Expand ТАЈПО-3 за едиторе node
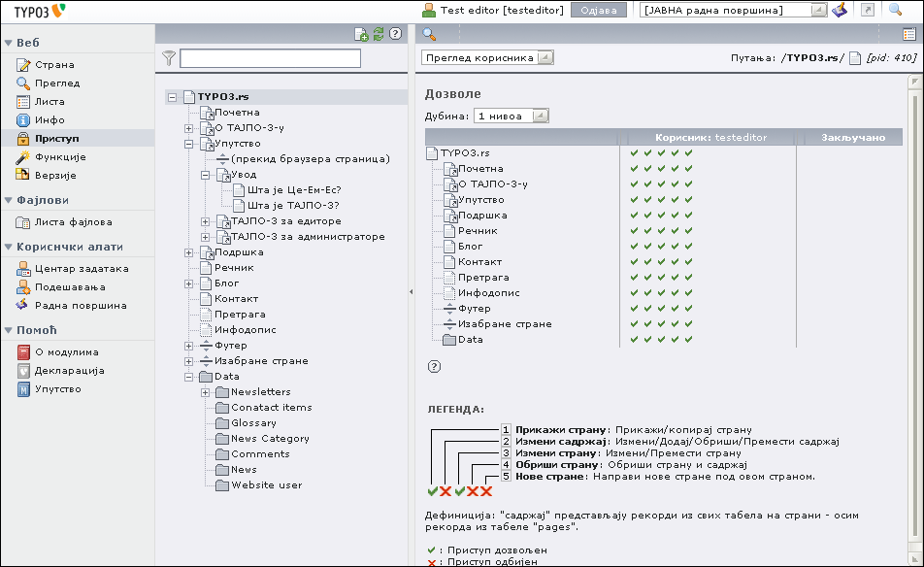The image size is (924, 567). (x=205, y=221)
